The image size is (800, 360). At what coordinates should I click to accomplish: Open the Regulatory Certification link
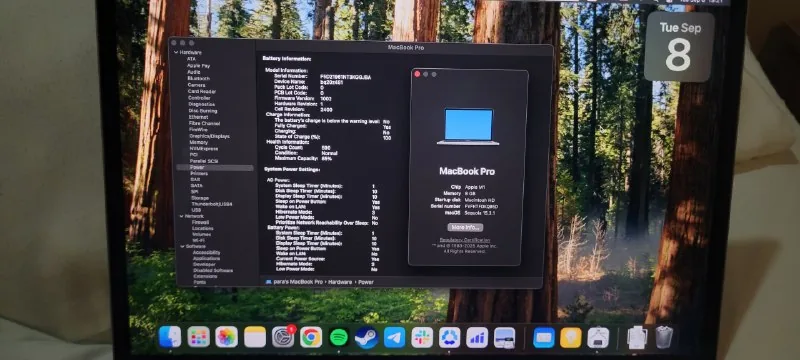[465, 240]
